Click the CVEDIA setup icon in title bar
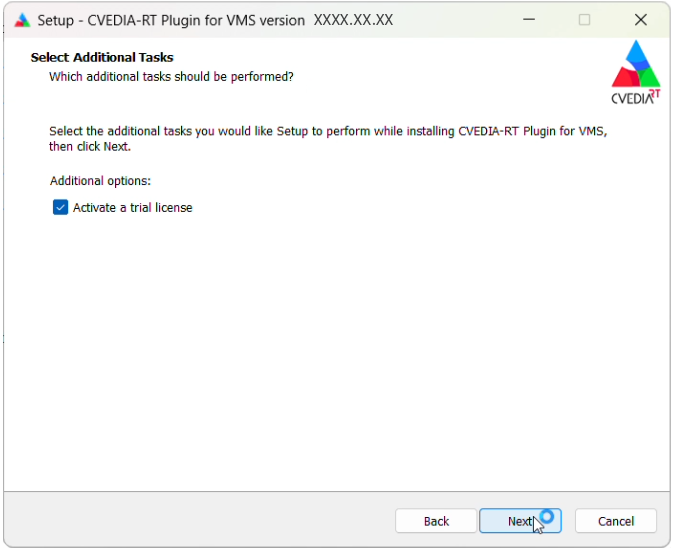The height and width of the screenshot is (550, 687). click(x=22, y=20)
